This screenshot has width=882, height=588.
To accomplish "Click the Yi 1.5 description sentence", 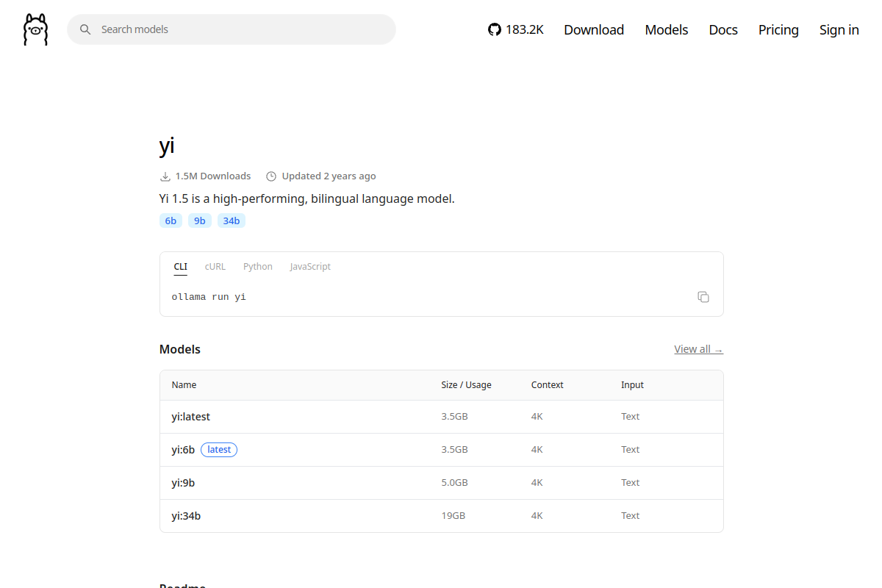I will tap(307, 199).
